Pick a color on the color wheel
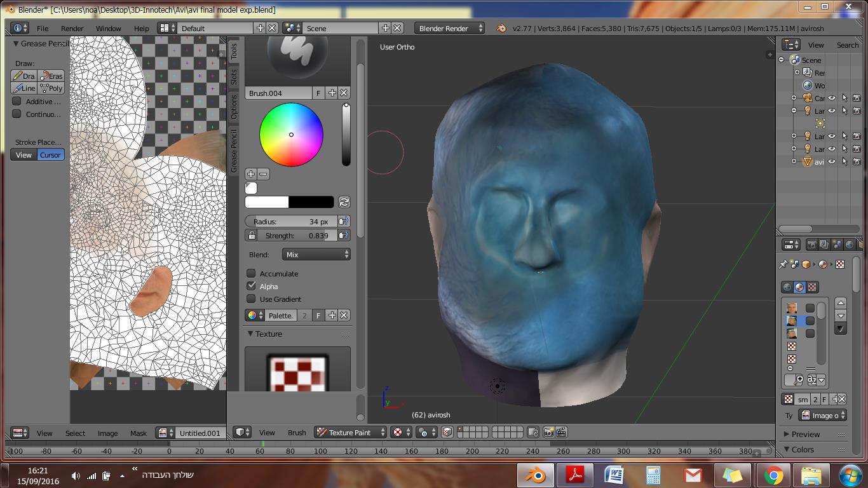The width and height of the screenshot is (868, 488). click(x=291, y=135)
